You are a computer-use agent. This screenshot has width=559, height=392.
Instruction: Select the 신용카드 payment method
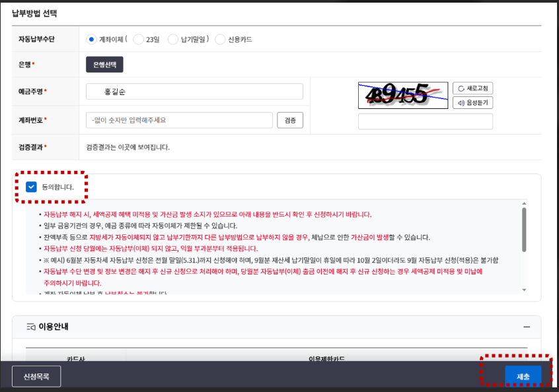click(220, 40)
